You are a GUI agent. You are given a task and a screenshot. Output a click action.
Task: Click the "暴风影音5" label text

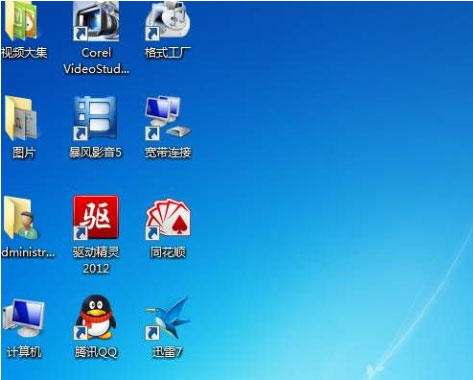(96, 152)
